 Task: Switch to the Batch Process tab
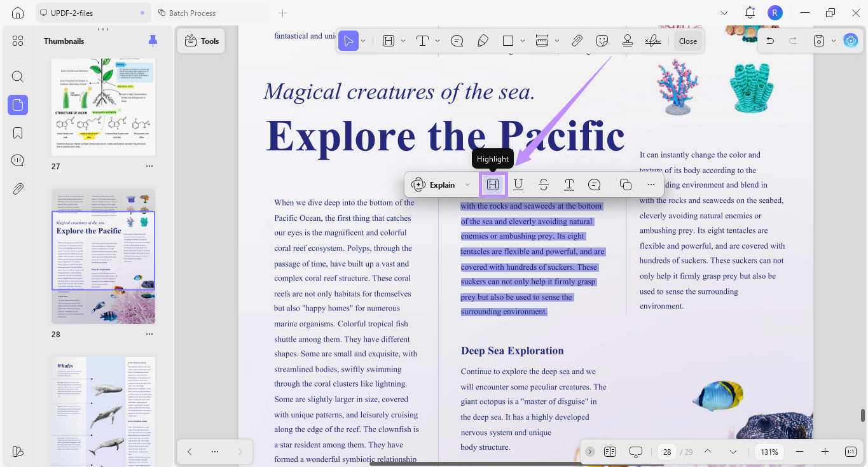coord(192,13)
